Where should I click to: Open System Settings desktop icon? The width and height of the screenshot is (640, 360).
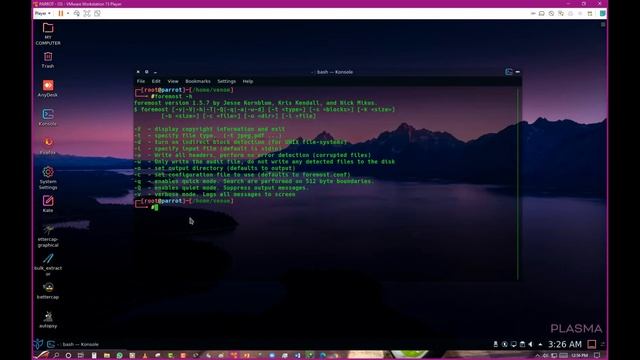[48, 178]
